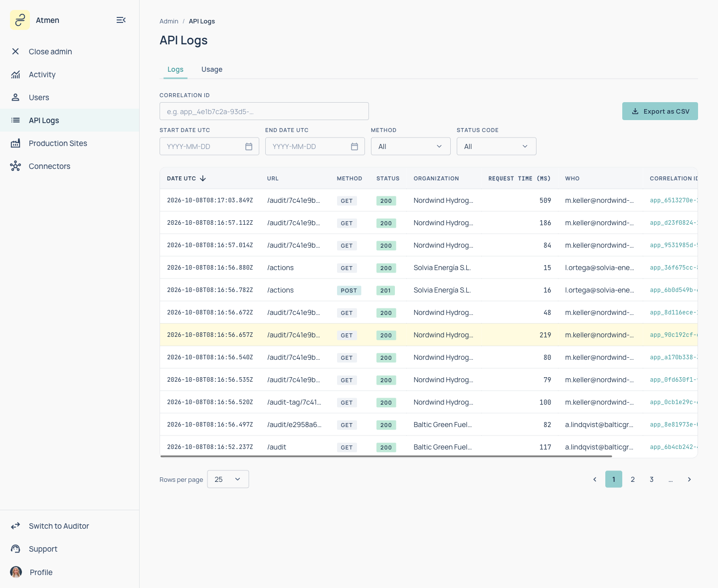
Task: Click the Production Sites factory icon
Action: point(15,143)
